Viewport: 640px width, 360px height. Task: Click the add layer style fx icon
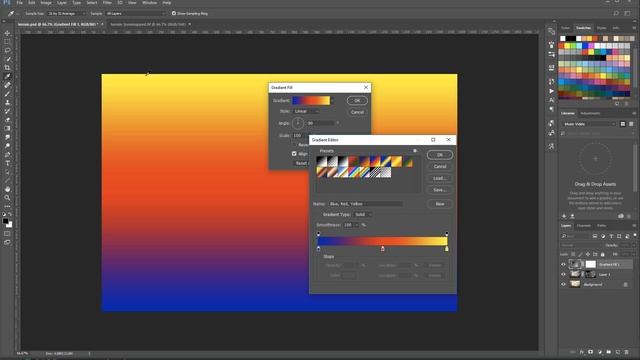[582, 352]
